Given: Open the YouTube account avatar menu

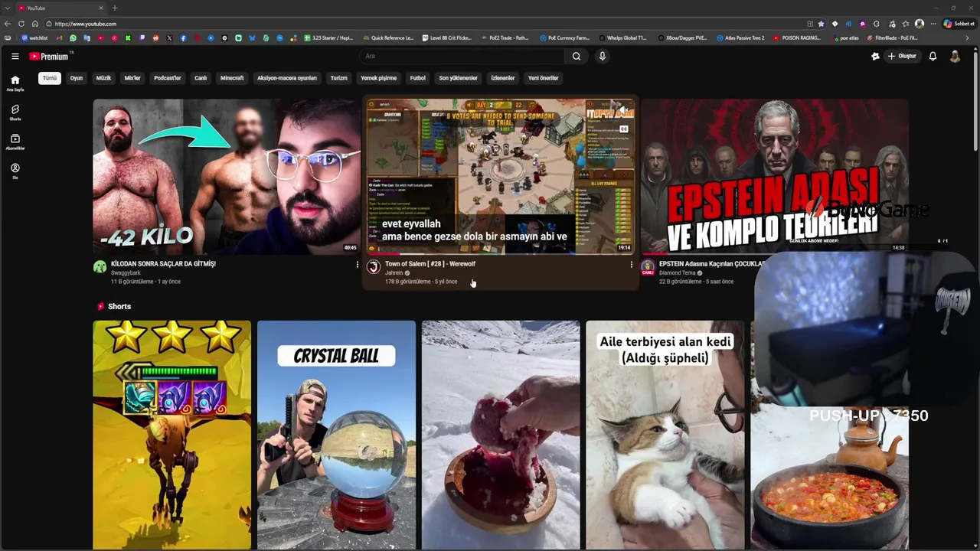Looking at the screenshot, I should [x=955, y=56].
